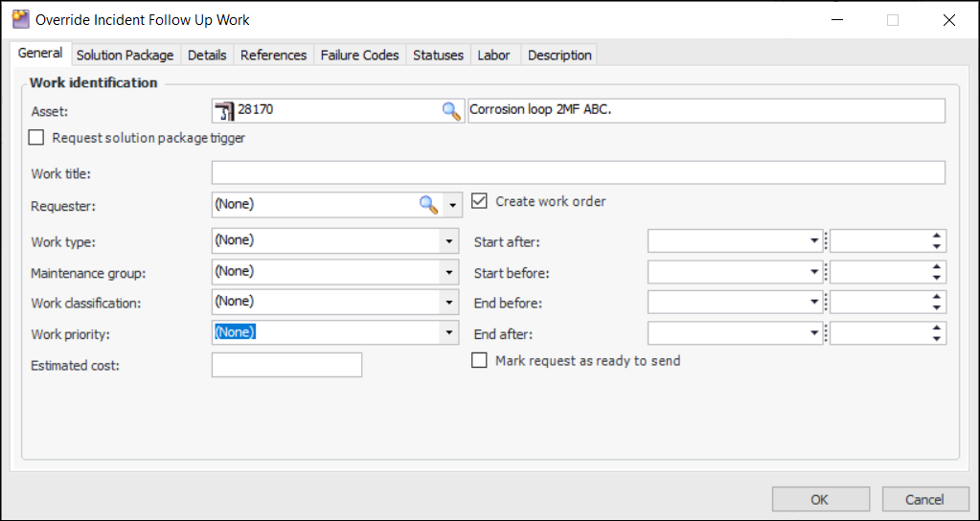Open the Maintenance group dropdown

pyautogui.click(x=449, y=273)
